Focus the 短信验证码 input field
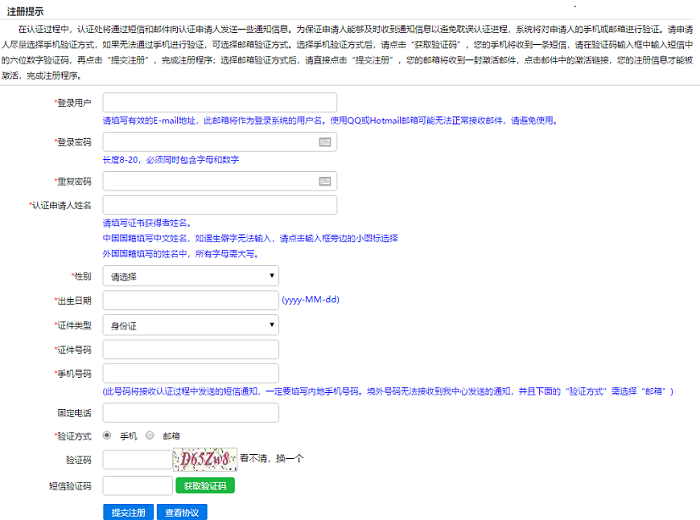Image resolution: width=700 pixels, height=520 pixels. click(138, 486)
